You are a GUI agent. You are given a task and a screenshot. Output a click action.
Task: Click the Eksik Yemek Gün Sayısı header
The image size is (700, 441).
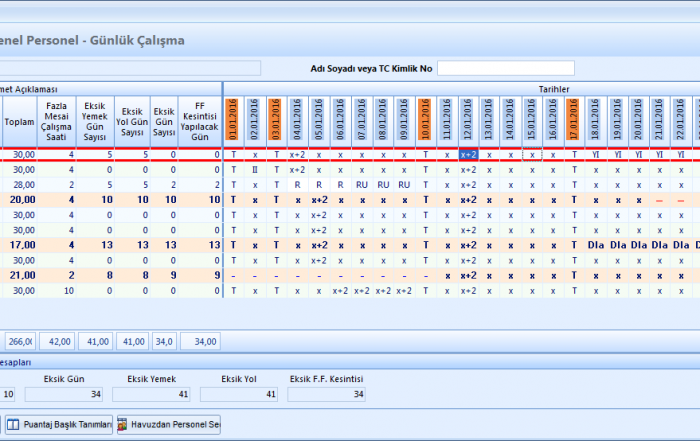coord(95,121)
